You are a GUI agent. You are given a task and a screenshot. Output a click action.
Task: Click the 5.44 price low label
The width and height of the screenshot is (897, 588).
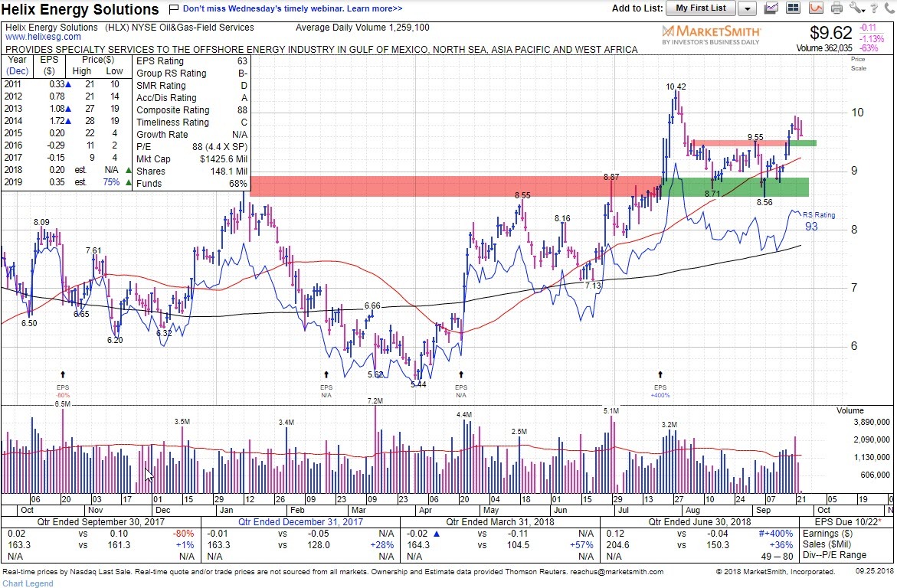pyautogui.click(x=418, y=385)
